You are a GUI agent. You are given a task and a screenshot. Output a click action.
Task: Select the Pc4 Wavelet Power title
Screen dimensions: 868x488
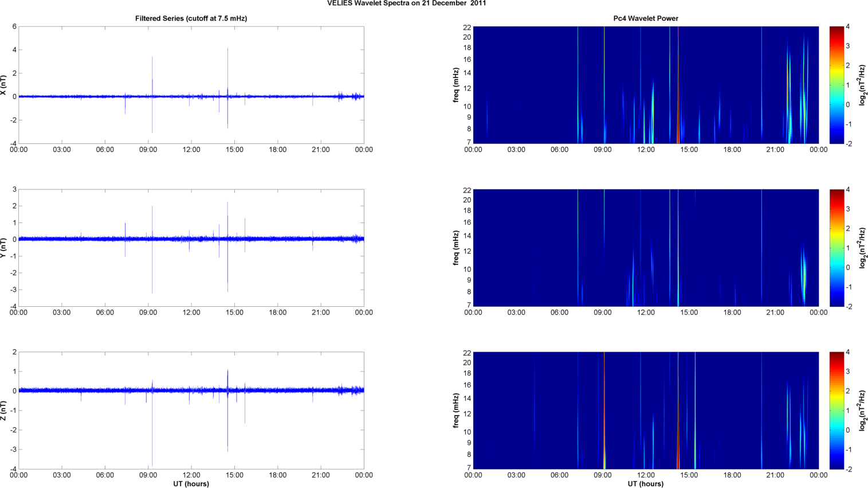[x=645, y=18]
